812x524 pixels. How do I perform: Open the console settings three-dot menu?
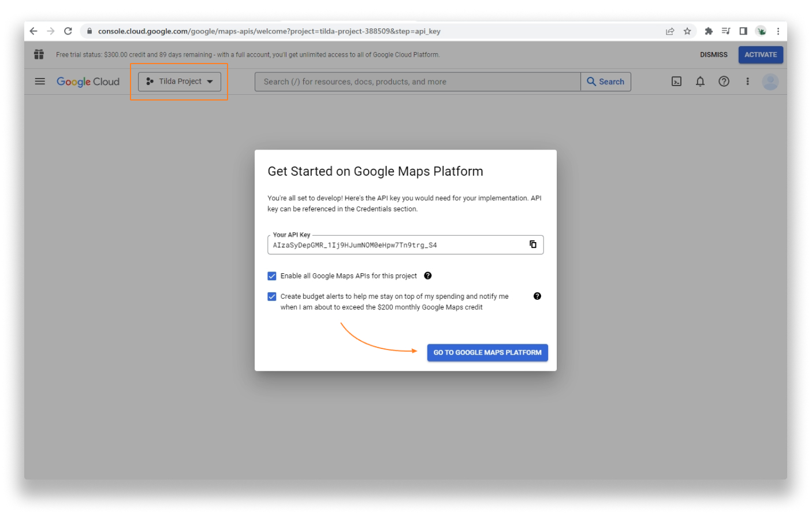(x=747, y=81)
